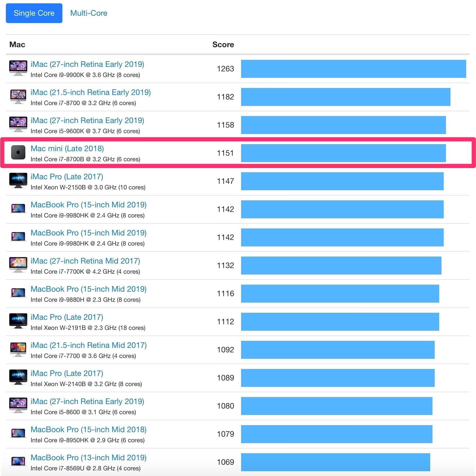
Task: Select the Single Core tab
Action: (34, 13)
